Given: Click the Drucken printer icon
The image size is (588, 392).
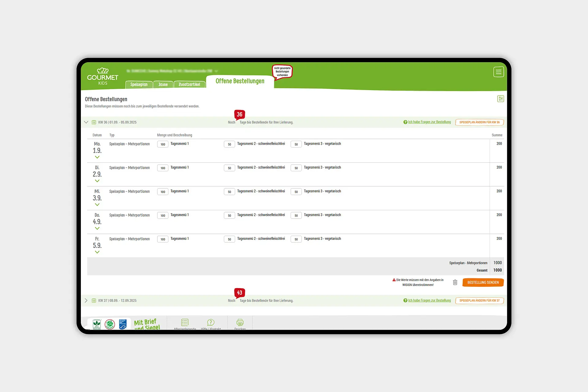Looking at the screenshot, I should pos(240,322).
